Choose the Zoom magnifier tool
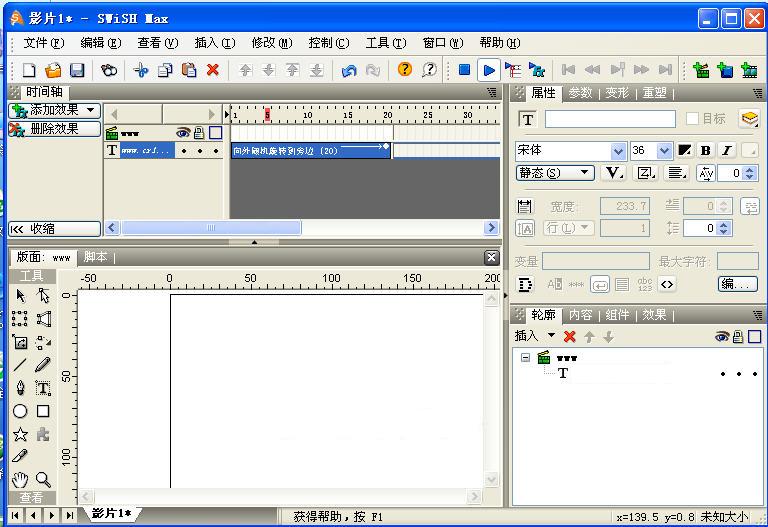The height and width of the screenshot is (527, 768). pyautogui.click(x=43, y=480)
